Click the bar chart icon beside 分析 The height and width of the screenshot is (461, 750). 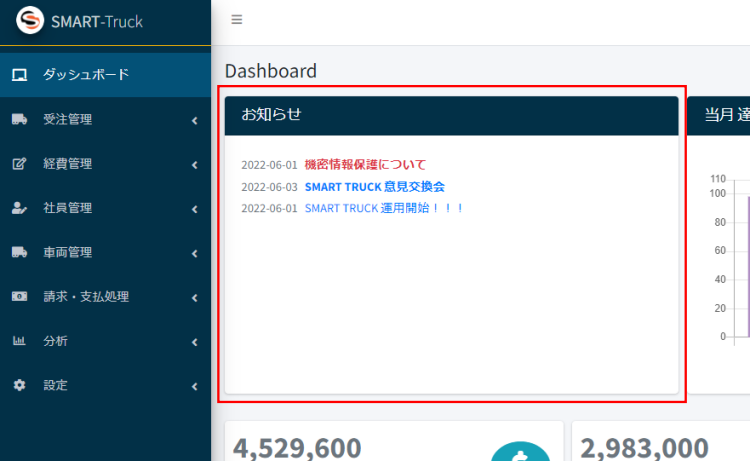19,341
